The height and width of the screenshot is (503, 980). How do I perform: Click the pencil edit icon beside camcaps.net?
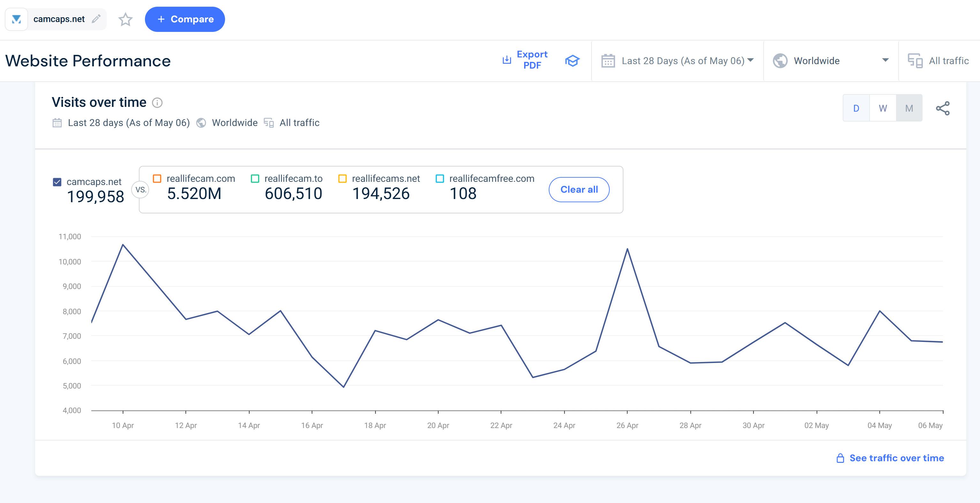(x=96, y=18)
